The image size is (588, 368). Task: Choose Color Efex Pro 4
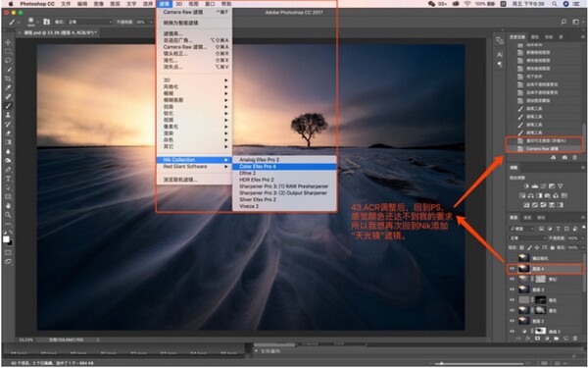pos(284,167)
